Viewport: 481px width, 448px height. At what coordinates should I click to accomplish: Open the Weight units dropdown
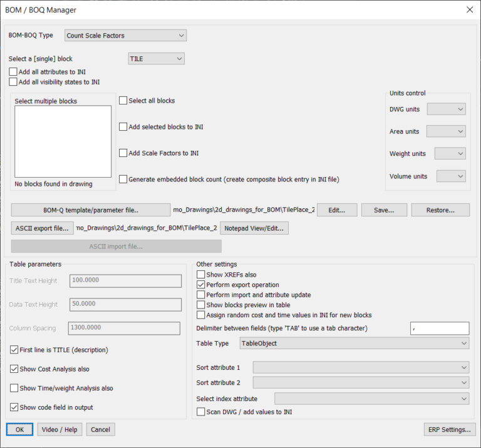point(450,153)
